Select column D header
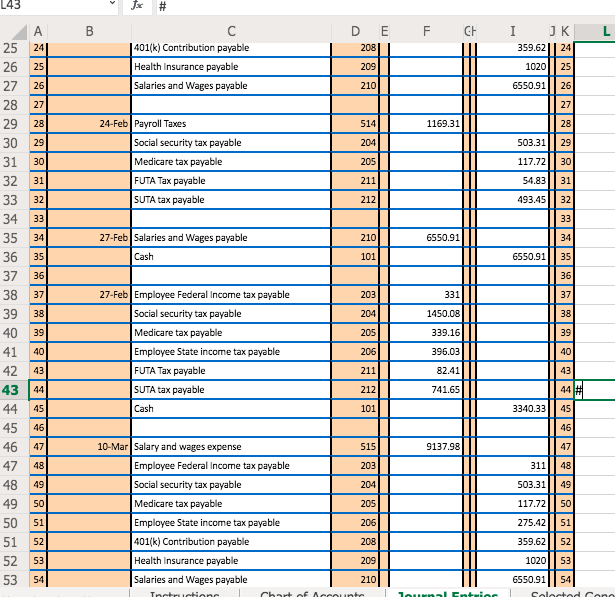 click(x=355, y=31)
